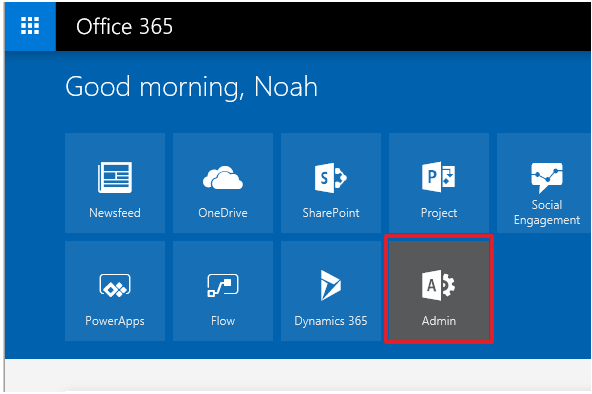This screenshot has height=394, width=592.
Task: Open the Dynamics 365 tile
Action: tap(331, 291)
